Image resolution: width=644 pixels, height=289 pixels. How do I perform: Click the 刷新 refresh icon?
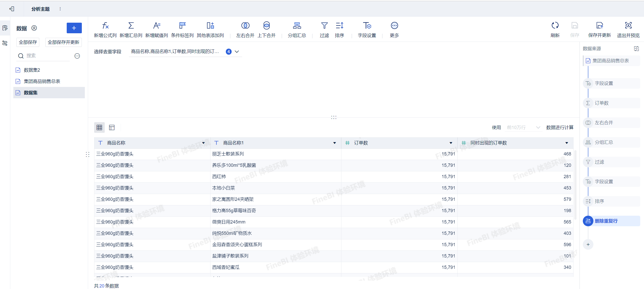point(555,25)
